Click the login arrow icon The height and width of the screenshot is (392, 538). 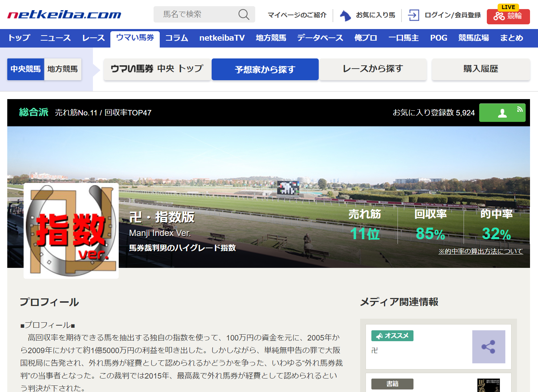pos(413,15)
